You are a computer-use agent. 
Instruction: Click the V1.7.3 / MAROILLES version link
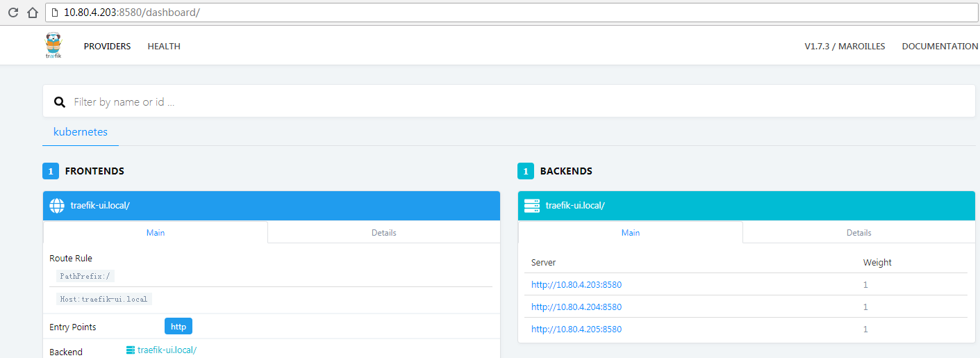tap(845, 47)
